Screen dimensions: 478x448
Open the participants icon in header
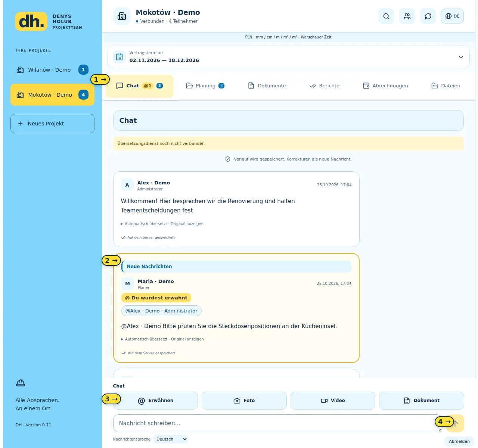pyautogui.click(x=407, y=16)
